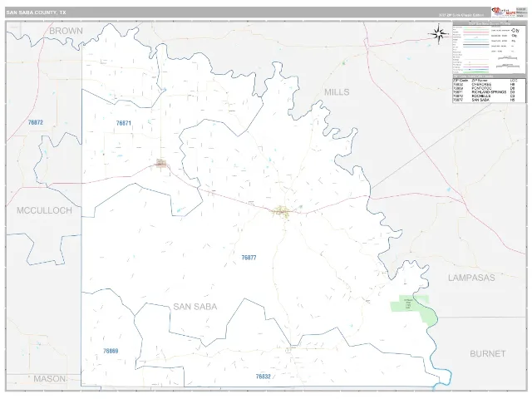Click the MASON county label
Viewport: 532px width, 399px height.
50,379
